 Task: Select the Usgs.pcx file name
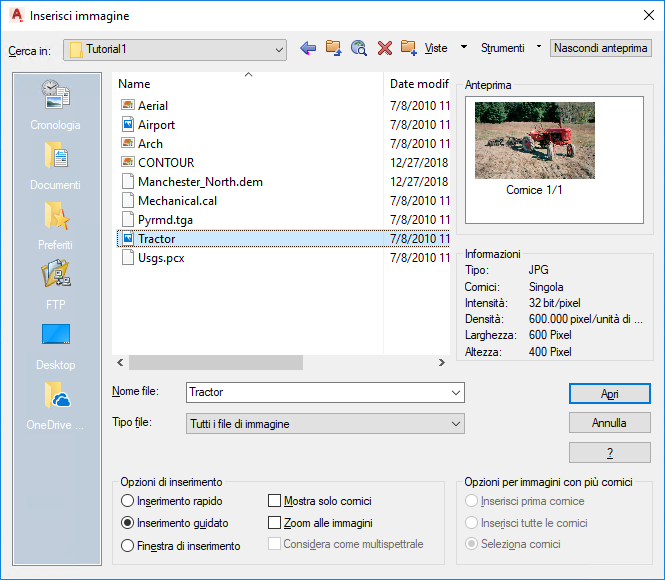point(161,258)
